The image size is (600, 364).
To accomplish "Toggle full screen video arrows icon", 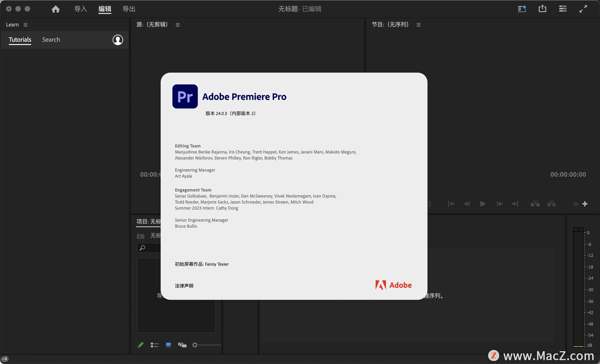I will point(583,9).
